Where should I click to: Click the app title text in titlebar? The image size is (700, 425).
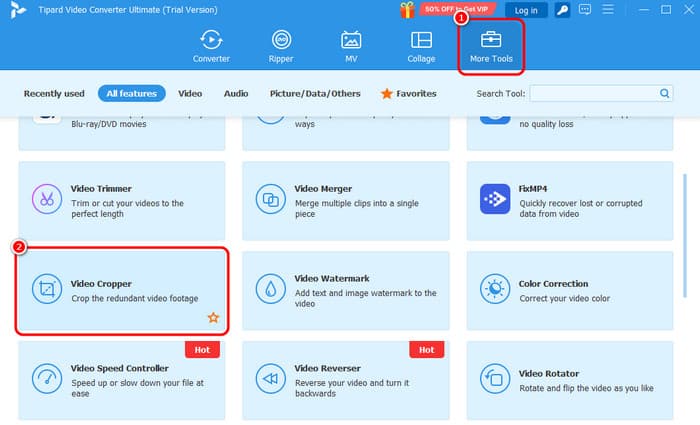pyautogui.click(x=128, y=10)
